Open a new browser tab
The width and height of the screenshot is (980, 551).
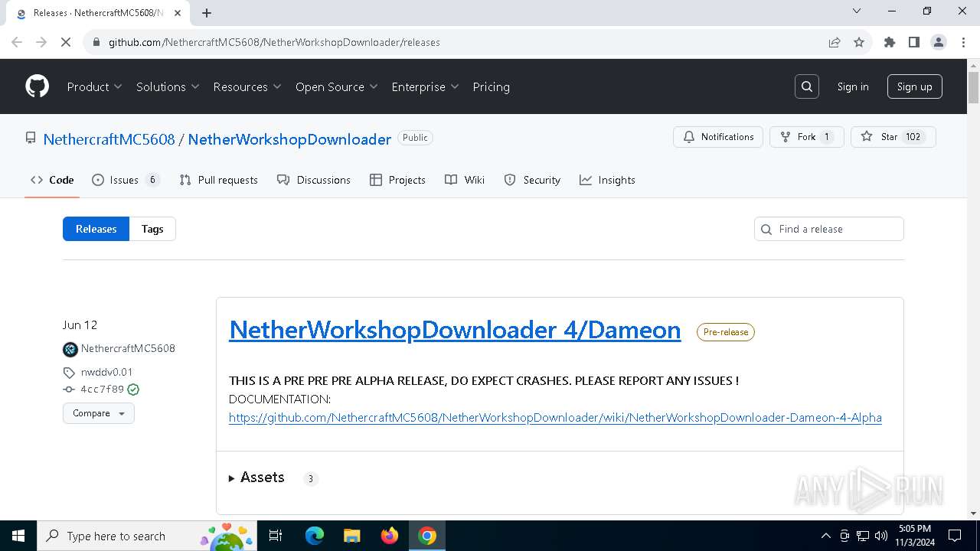207,13
